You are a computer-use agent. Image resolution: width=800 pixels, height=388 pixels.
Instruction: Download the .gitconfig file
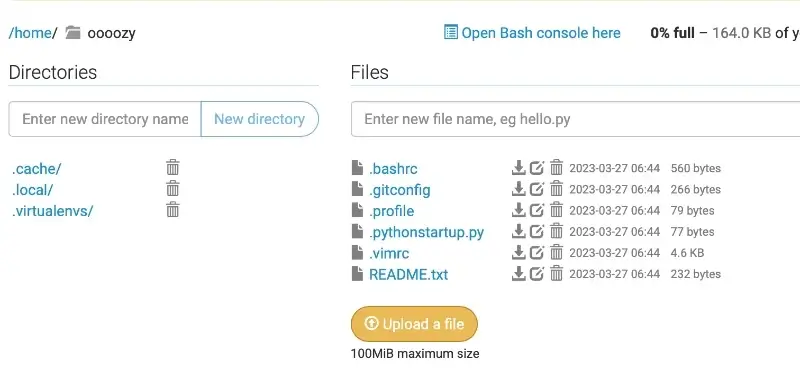[x=518, y=189]
